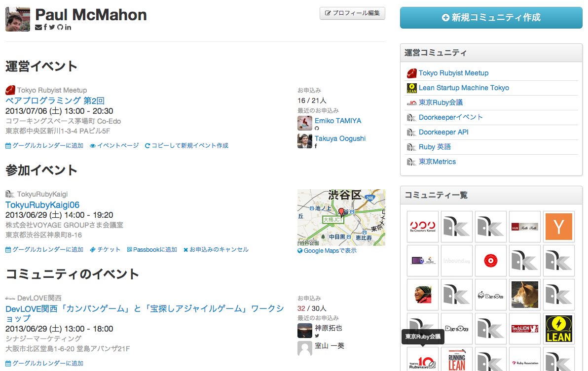
Task: Open Emiko TAMIYA's profile name link
Action: pyautogui.click(x=338, y=121)
